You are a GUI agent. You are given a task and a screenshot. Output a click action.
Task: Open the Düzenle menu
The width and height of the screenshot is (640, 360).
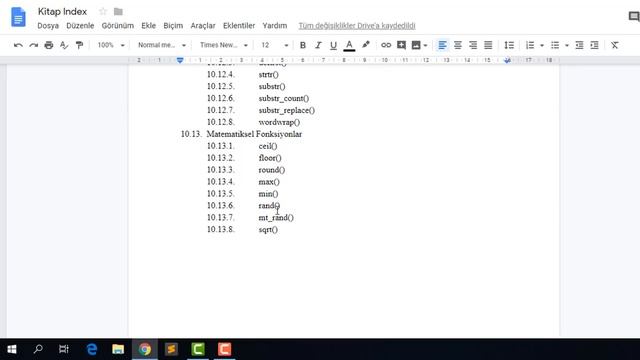point(80,26)
